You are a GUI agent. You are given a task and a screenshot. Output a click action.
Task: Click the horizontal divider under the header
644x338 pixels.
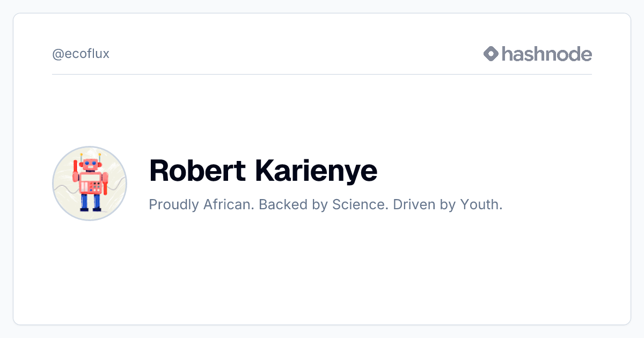(322, 74)
